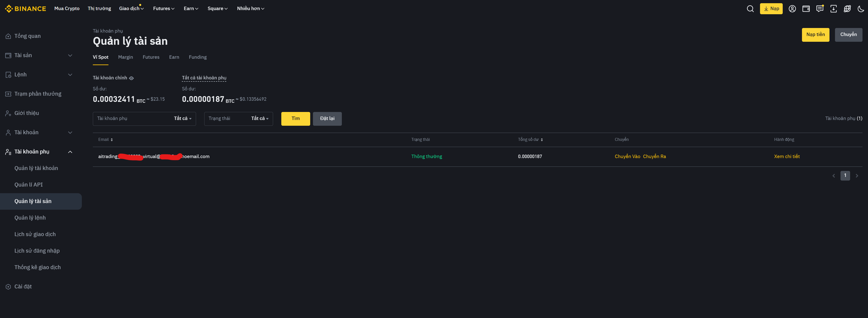Click the yellow Tìm button
The width and height of the screenshot is (868, 318).
click(x=295, y=119)
